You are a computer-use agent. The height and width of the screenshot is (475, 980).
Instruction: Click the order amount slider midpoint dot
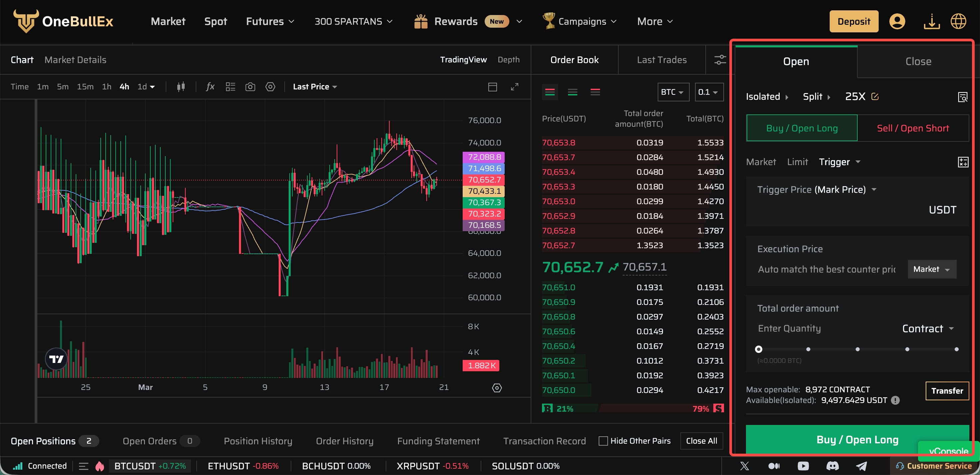[x=857, y=349]
